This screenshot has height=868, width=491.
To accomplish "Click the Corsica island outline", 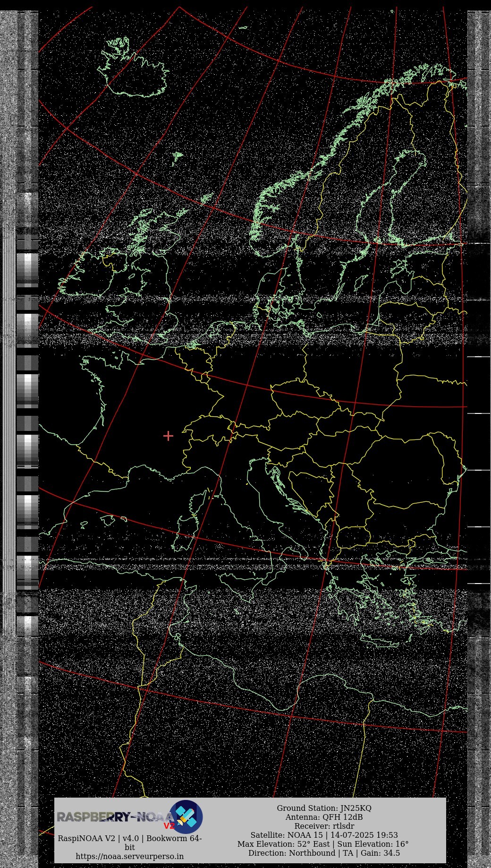I will point(197,501).
